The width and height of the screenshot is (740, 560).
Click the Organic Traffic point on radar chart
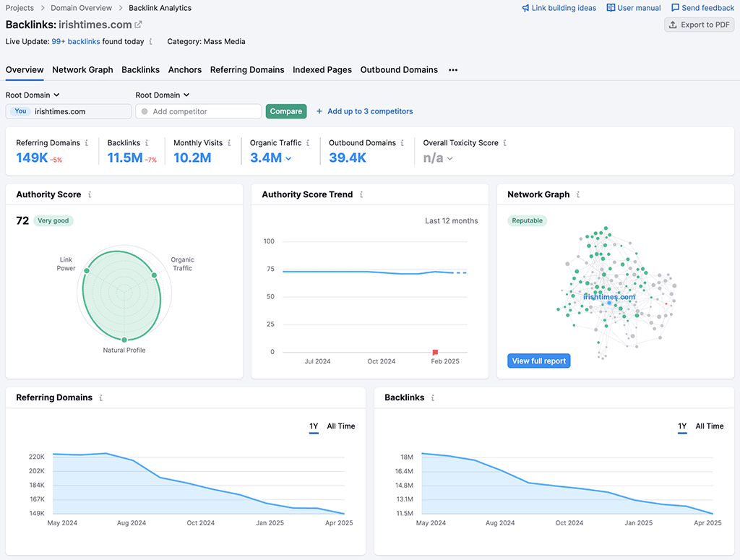coord(154,275)
